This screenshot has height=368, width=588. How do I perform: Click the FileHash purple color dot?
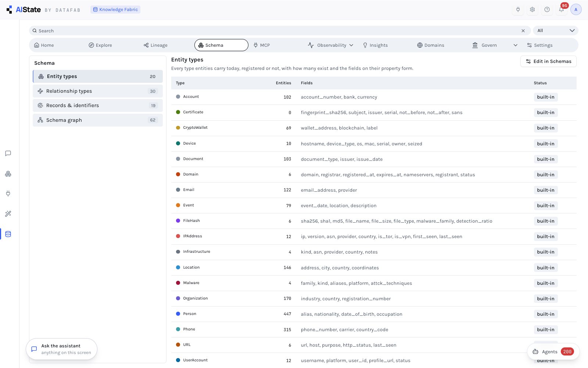[178, 221]
